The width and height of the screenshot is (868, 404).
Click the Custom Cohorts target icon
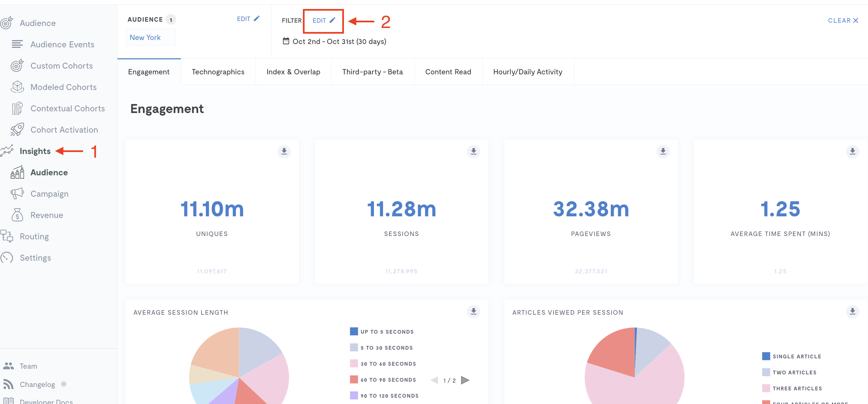[x=17, y=66]
